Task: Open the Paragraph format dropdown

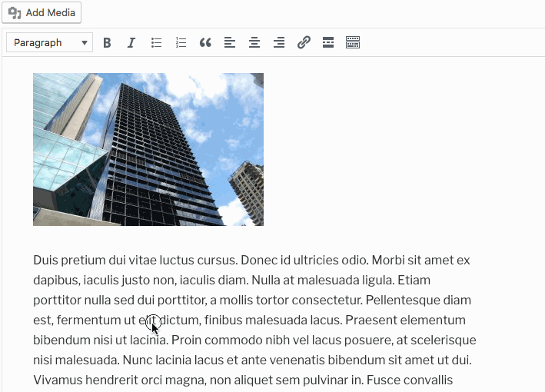Action: coord(49,43)
